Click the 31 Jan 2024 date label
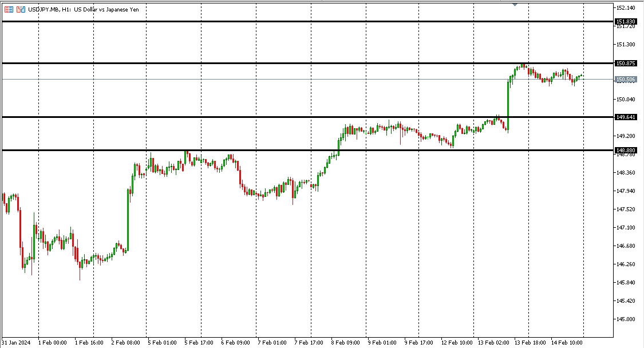This screenshot has height=348, width=644. click(x=15, y=343)
